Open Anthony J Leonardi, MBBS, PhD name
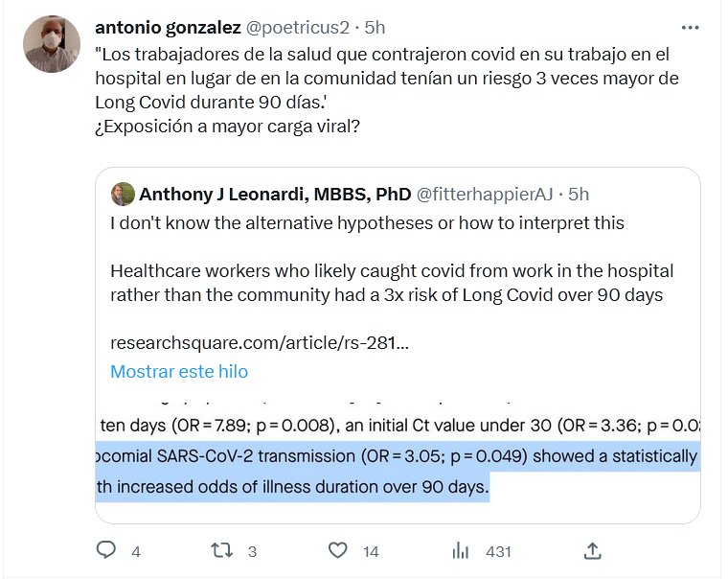 coord(275,195)
